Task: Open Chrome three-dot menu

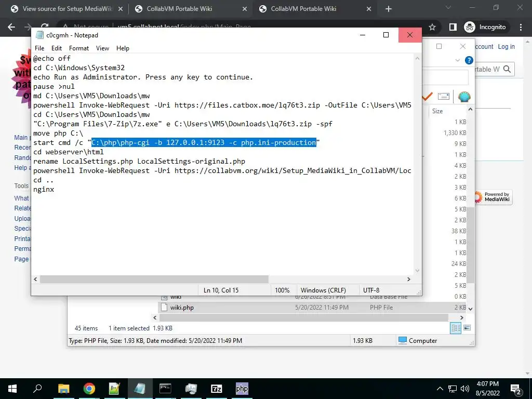Action: coord(521,27)
